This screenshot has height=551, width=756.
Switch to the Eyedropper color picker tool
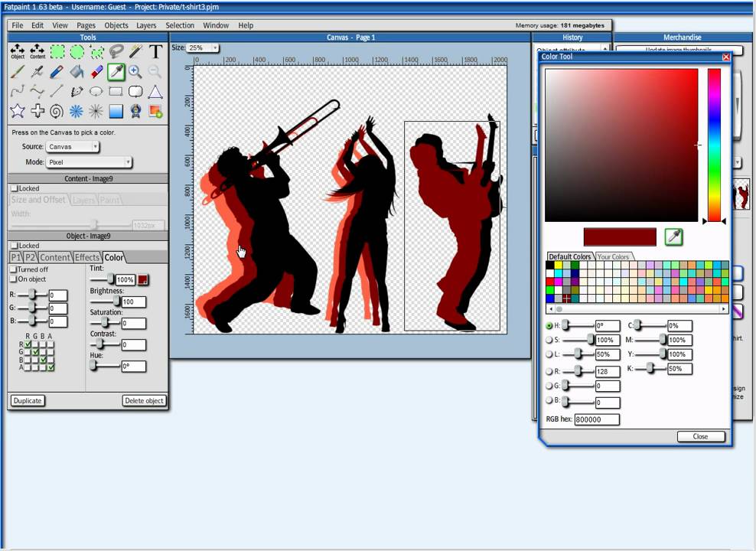(x=117, y=72)
